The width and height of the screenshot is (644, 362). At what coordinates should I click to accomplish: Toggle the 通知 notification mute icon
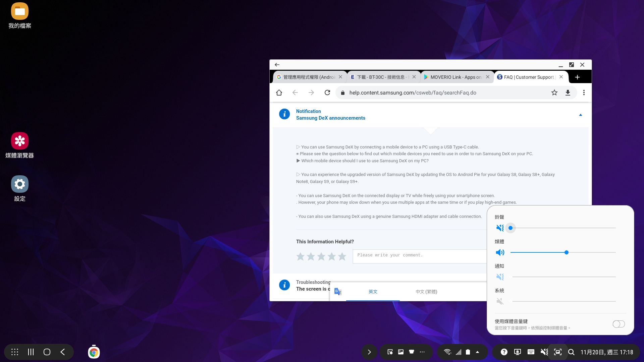(x=500, y=277)
